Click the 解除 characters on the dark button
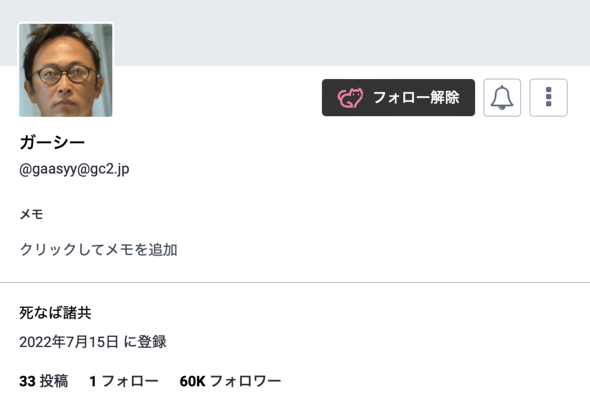The width and height of the screenshot is (590, 408). coord(445,97)
